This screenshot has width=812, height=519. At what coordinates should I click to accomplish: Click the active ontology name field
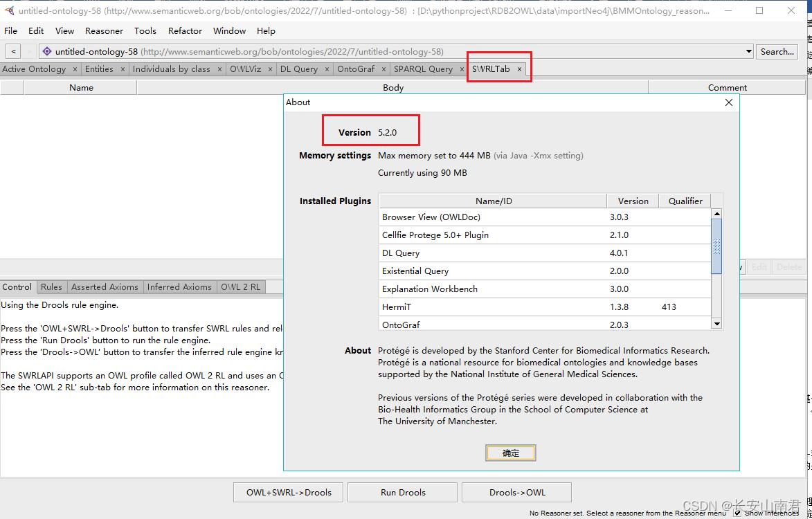pyautogui.click(x=396, y=51)
